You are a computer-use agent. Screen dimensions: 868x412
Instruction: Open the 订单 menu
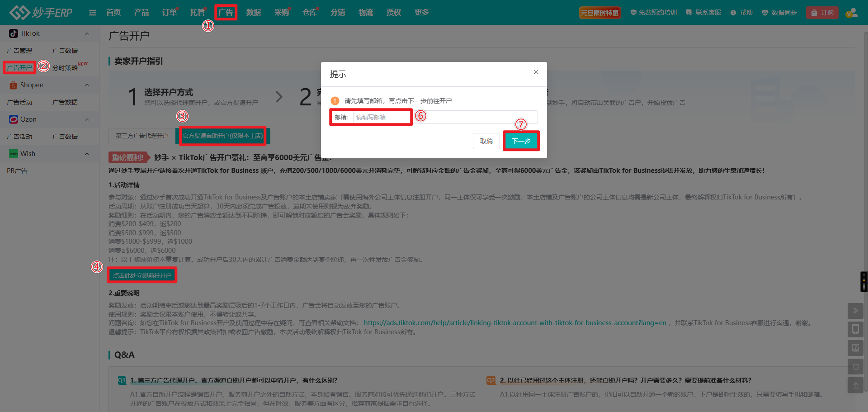click(170, 13)
